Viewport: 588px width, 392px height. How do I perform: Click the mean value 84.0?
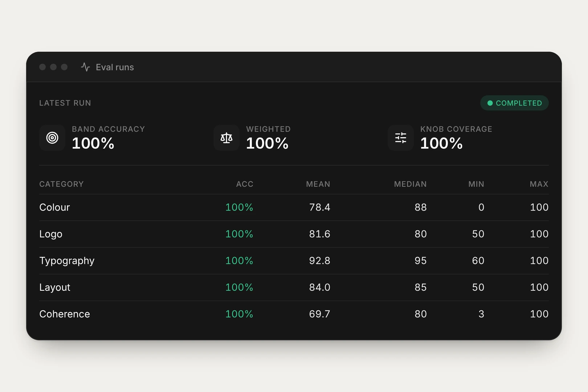pos(320,287)
